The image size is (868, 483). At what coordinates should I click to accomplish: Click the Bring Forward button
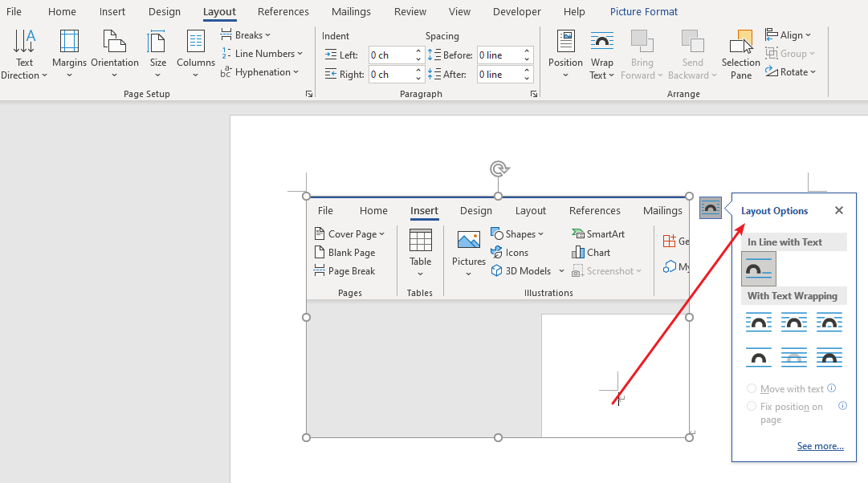pos(642,55)
